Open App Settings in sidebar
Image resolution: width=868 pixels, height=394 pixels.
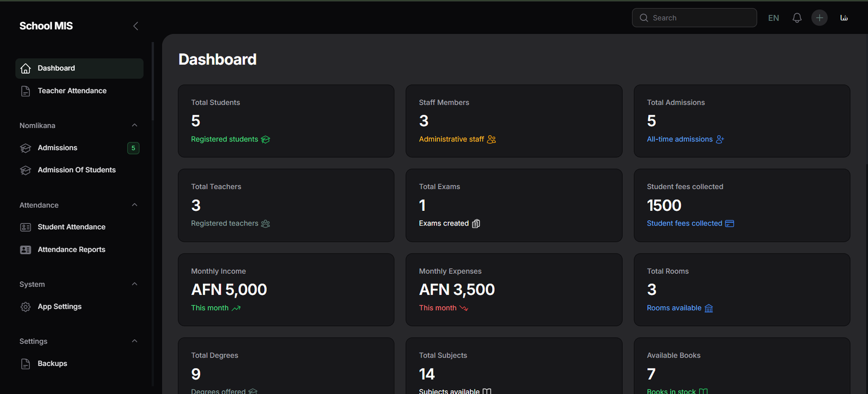pyautogui.click(x=60, y=306)
